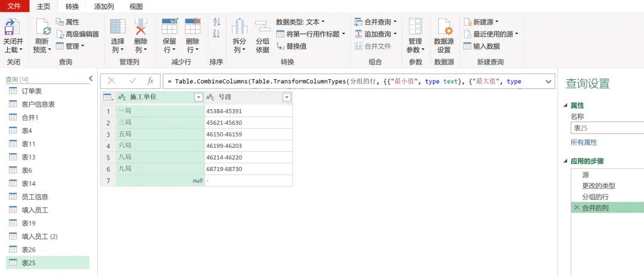Expand the formula bar with the chevron
This screenshot has height=276, width=644.
point(548,81)
